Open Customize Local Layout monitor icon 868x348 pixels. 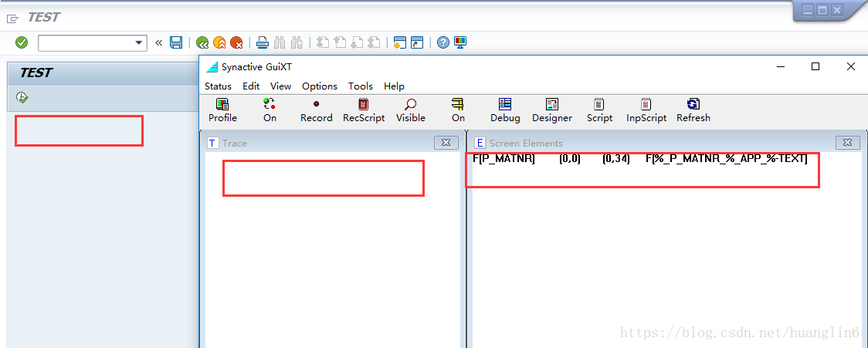pos(460,42)
